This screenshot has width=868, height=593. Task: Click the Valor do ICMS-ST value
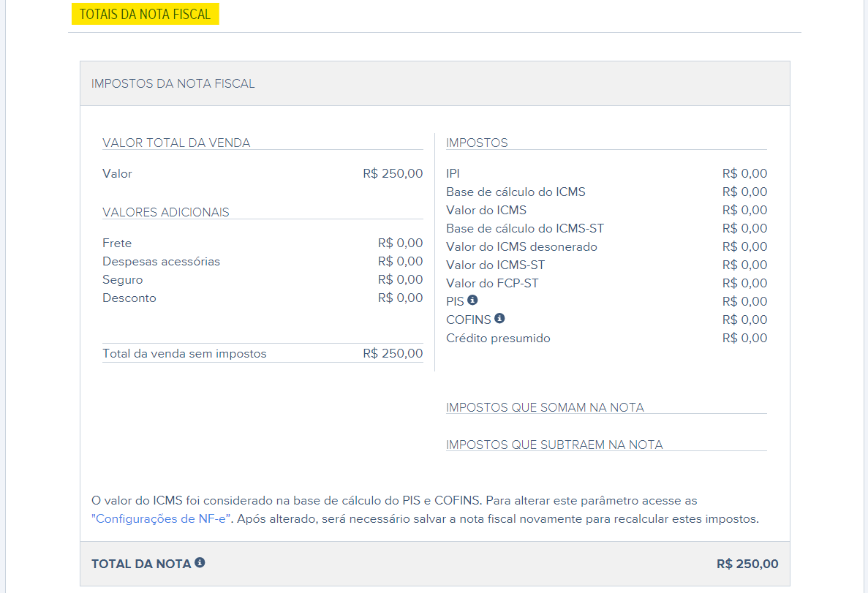[x=744, y=265]
